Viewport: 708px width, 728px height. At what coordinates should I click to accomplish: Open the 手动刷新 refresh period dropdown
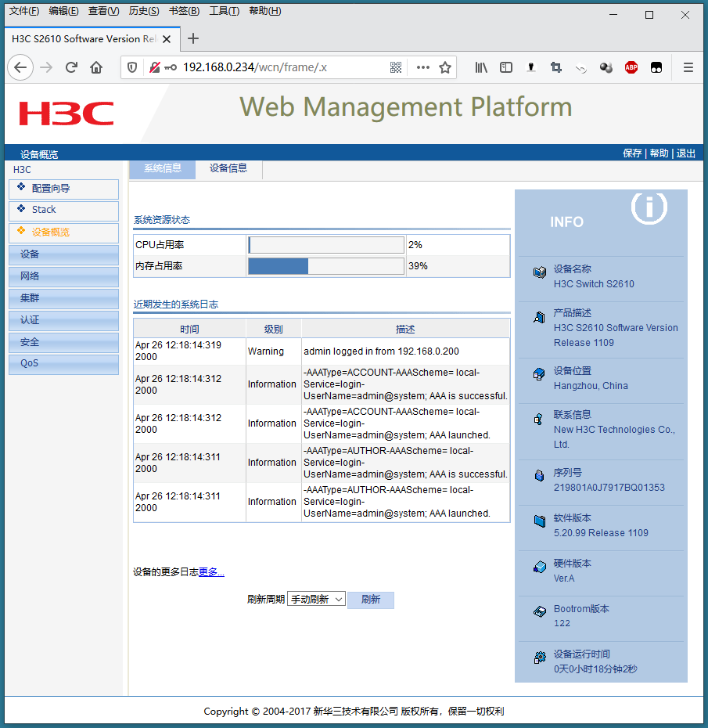coord(316,600)
